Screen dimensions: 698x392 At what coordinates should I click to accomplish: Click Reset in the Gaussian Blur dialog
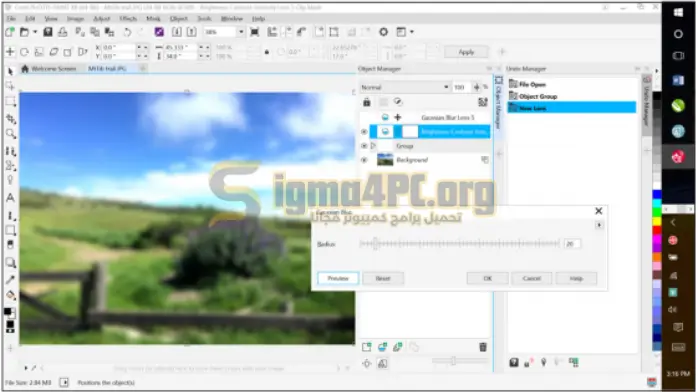coord(383,279)
